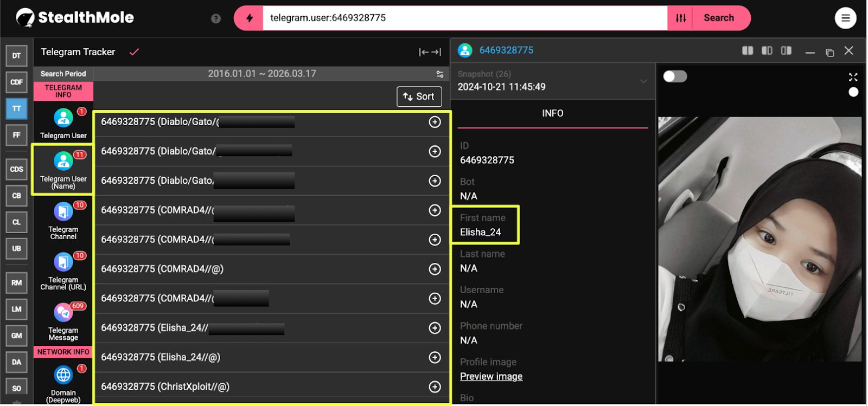Toggle the switch above the profile image

point(675,76)
